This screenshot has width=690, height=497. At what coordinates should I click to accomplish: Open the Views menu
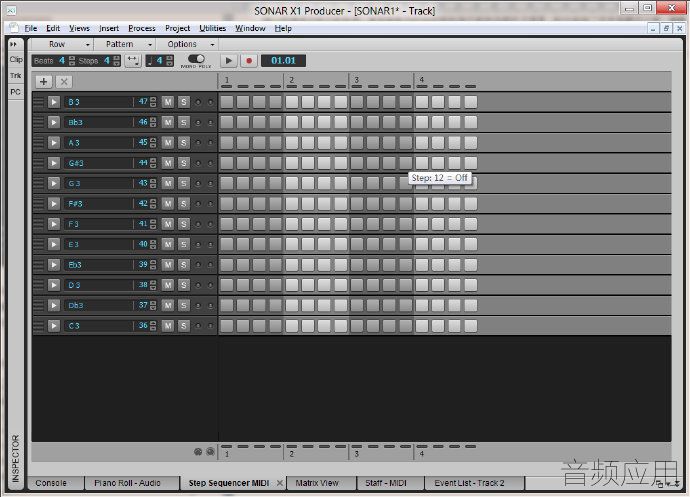coord(79,28)
